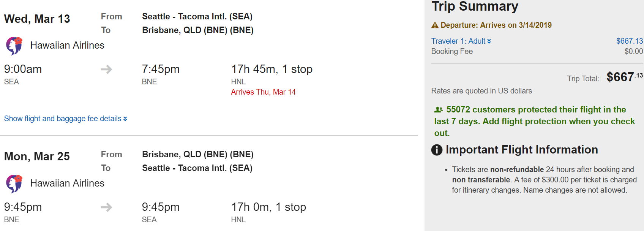Expand Traveler 1: Adult price breakdown
This screenshot has width=644, height=231.
[x=458, y=41]
